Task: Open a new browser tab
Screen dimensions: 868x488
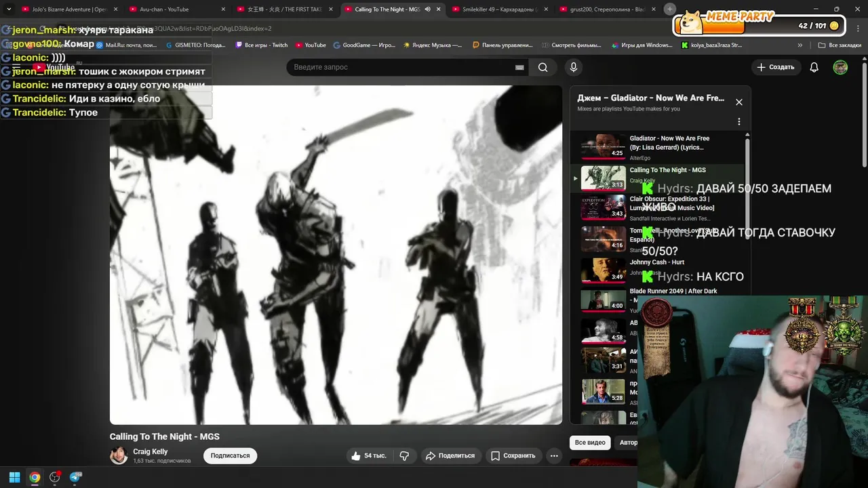Action: pos(670,9)
